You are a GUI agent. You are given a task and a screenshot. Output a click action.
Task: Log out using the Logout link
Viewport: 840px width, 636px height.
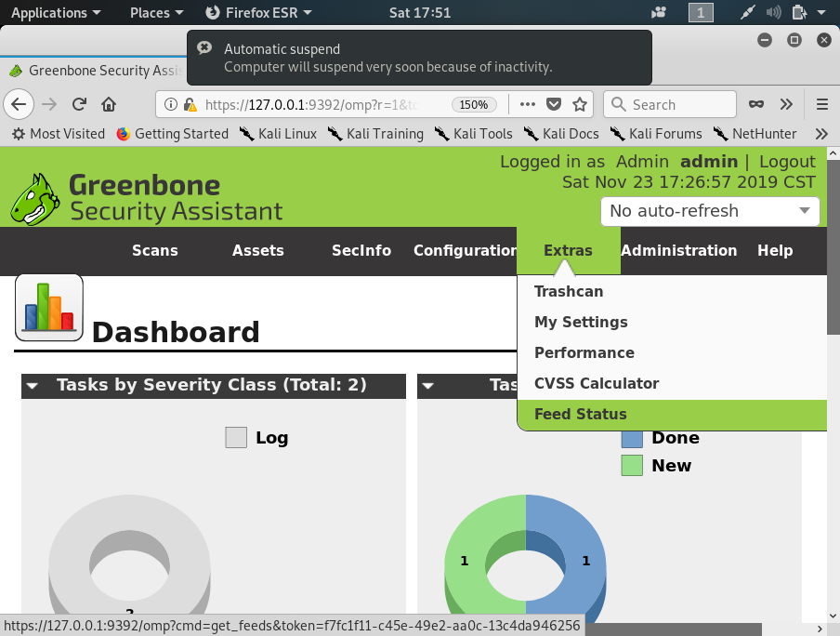787,162
